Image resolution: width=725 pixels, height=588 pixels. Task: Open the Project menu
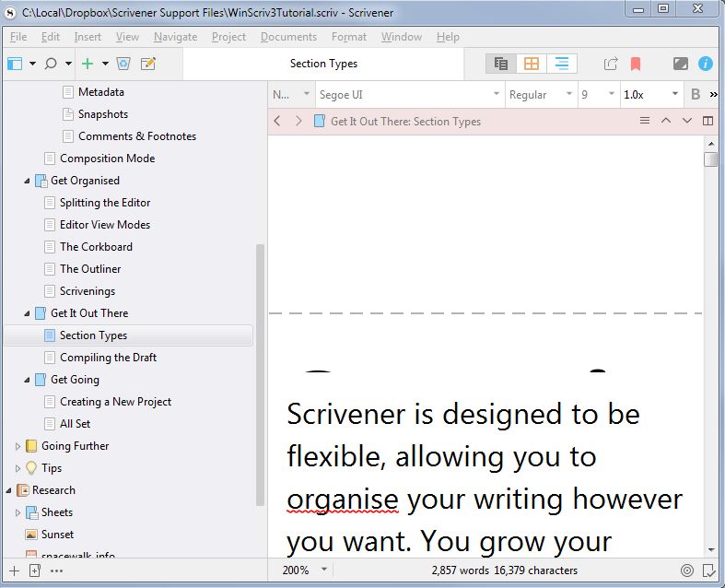click(x=228, y=37)
